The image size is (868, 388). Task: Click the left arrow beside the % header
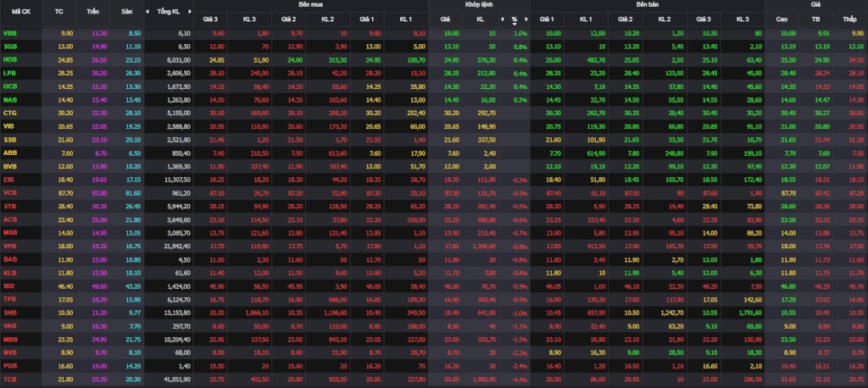click(503, 19)
